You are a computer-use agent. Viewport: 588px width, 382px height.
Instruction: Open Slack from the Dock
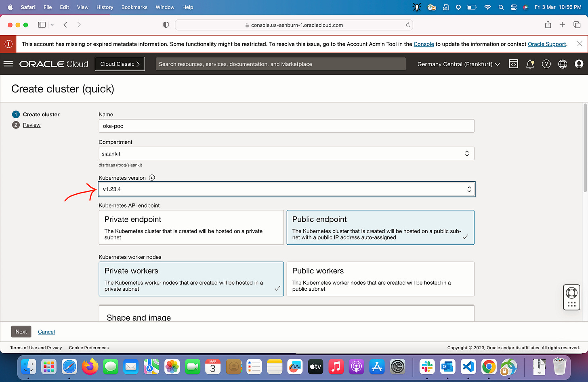(x=427, y=367)
